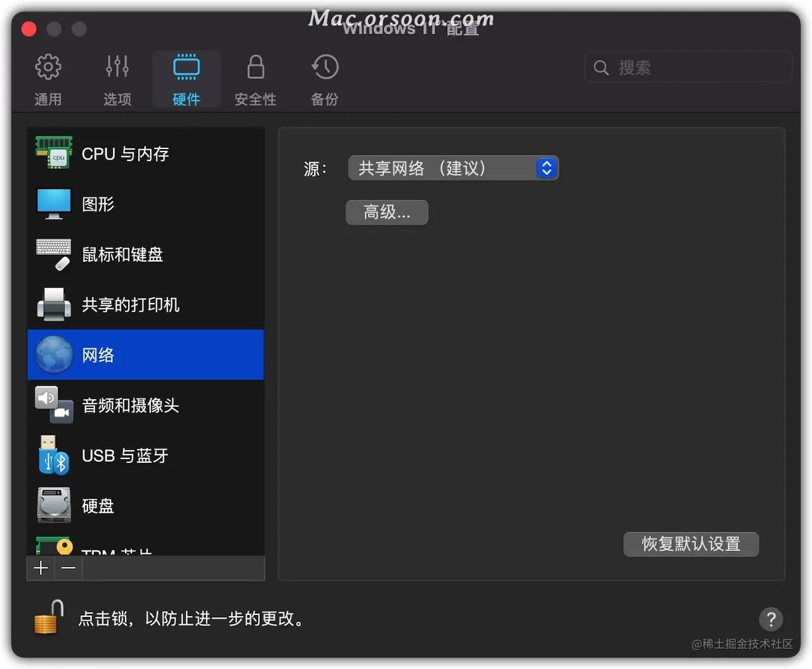Select the 硬盘 row label
This screenshot has width=812, height=669.
(x=98, y=506)
